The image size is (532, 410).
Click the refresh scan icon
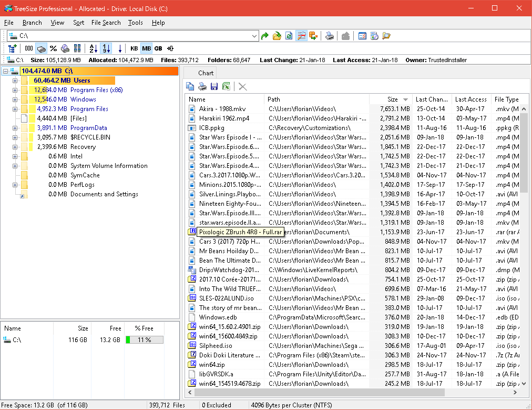[x=289, y=36]
